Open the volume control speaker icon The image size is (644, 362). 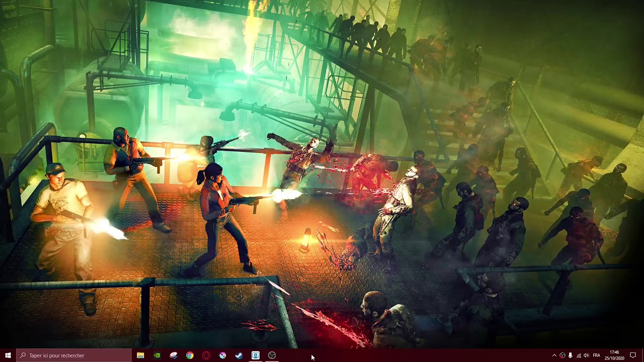[586, 355]
